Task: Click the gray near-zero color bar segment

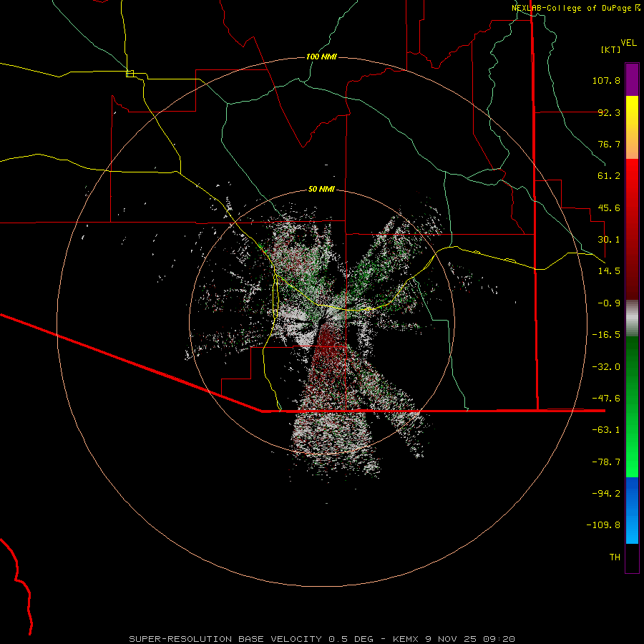Action: pyautogui.click(x=632, y=318)
